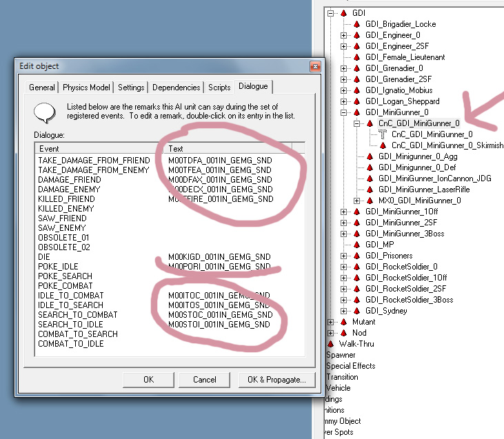Click the red icon next to GDI_Sydney

coord(356,311)
